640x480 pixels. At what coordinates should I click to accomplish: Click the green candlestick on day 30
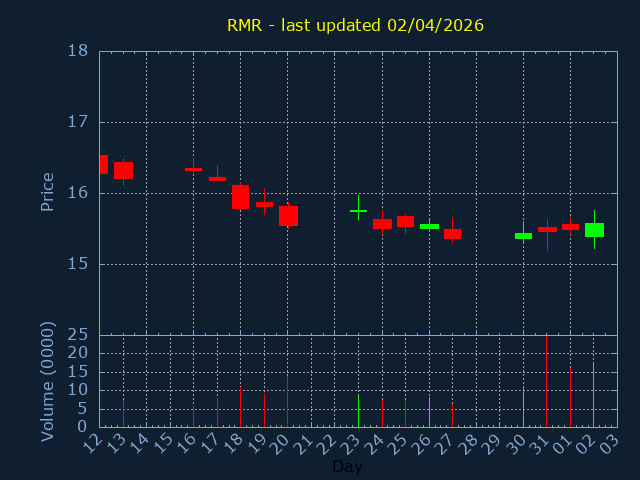[x=523, y=236]
